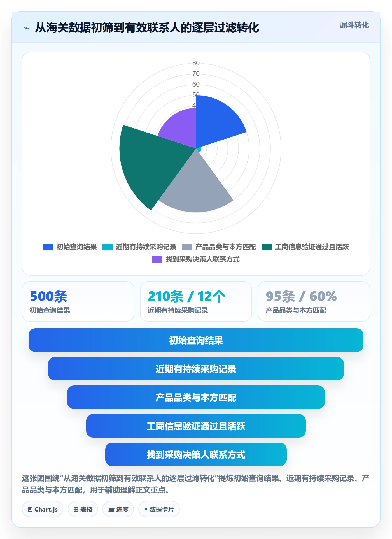This screenshot has height=539, width=392.
Task: Click the 表格 table tag icon
Action: click(x=76, y=509)
